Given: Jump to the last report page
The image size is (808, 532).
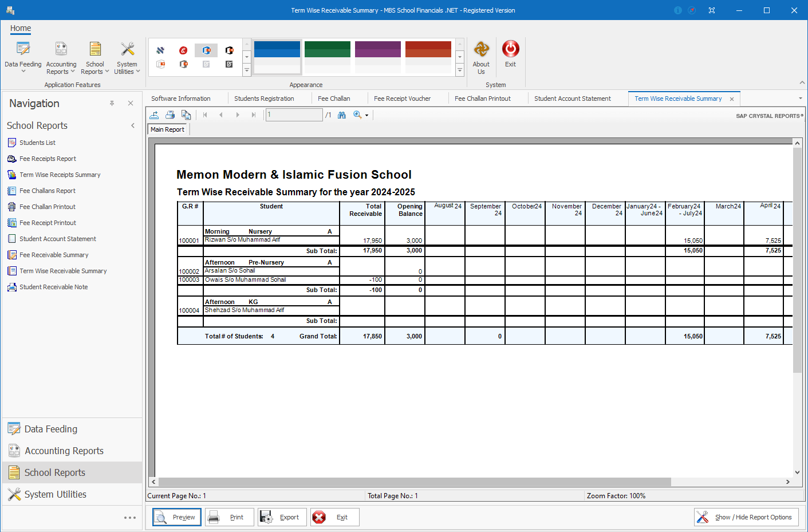Looking at the screenshot, I should coord(254,115).
